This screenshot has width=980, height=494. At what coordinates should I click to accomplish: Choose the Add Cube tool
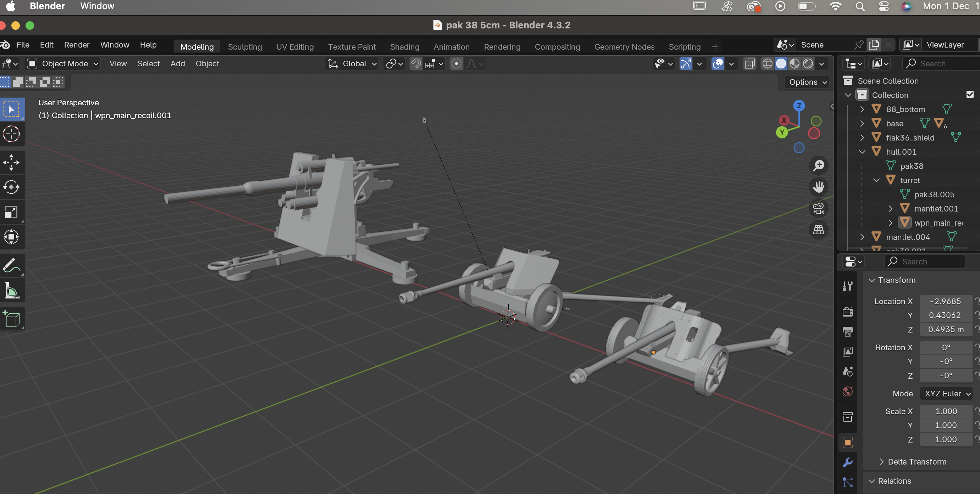[11, 319]
